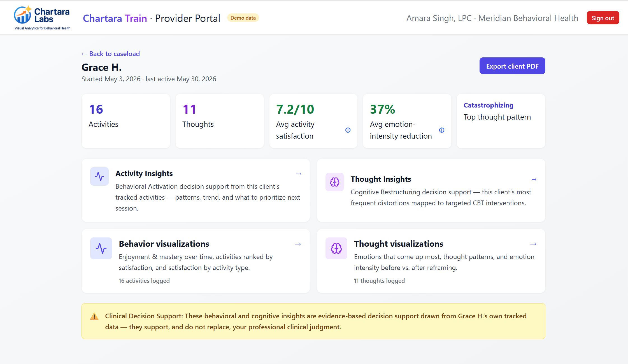Go back to caseload
Viewport: 628px width, 364px height.
pyautogui.click(x=111, y=54)
